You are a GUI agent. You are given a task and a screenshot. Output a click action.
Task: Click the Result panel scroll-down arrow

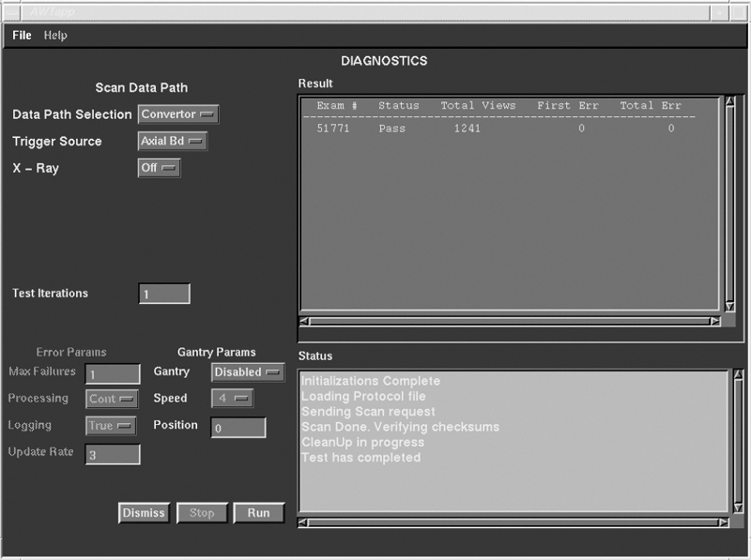point(730,306)
